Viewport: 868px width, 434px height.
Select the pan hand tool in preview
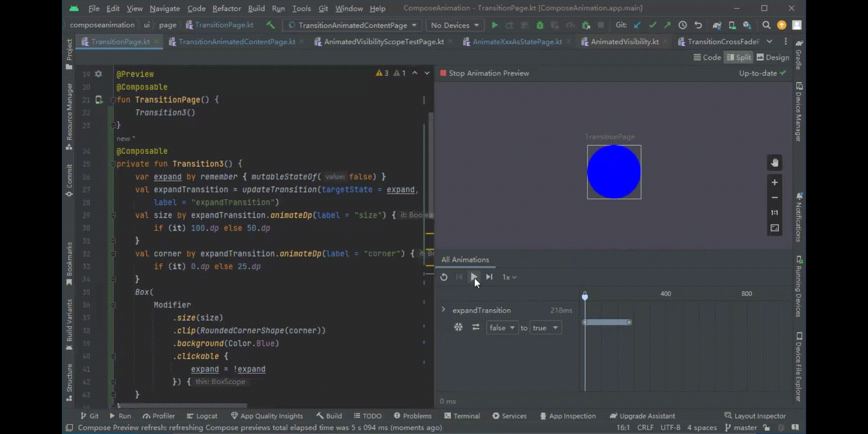point(774,163)
